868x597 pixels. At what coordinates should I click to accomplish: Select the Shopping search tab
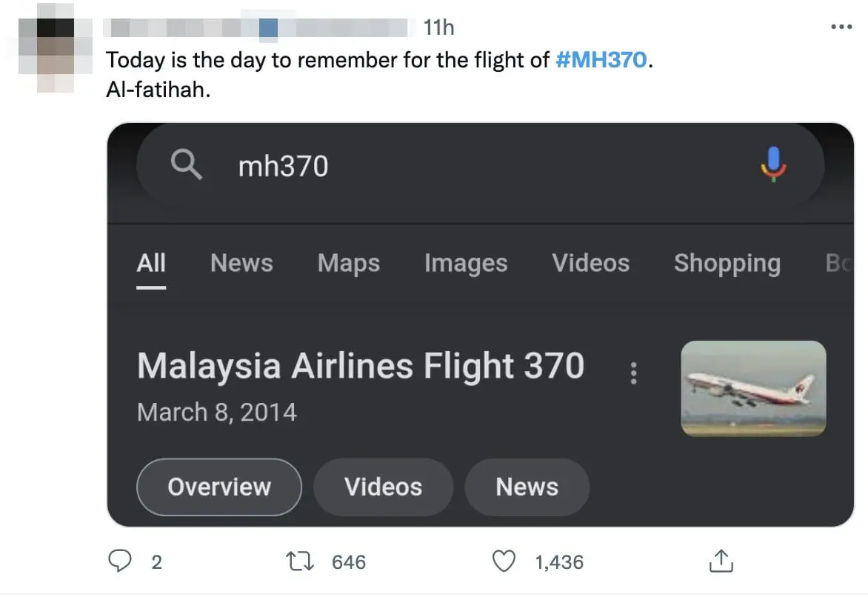click(x=727, y=263)
